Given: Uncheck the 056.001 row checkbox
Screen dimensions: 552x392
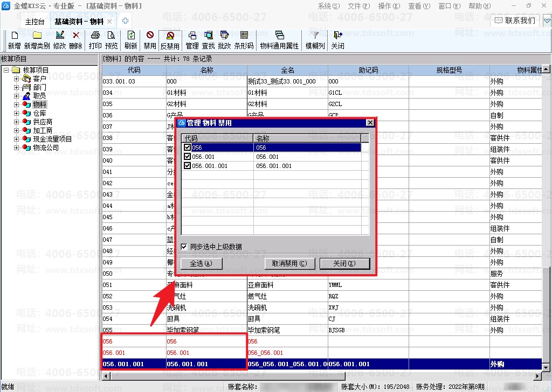Looking at the screenshot, I should 187,157.
